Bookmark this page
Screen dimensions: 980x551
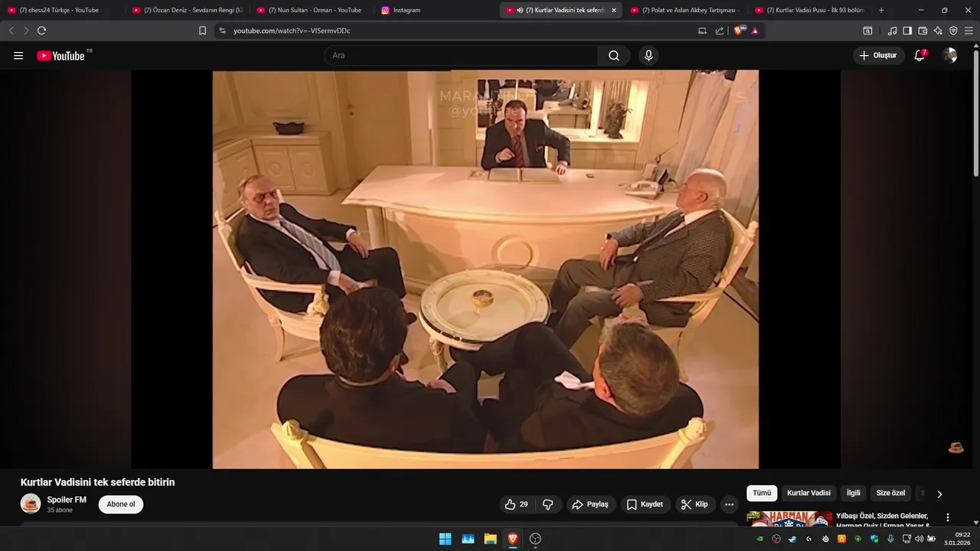(202, 31)
